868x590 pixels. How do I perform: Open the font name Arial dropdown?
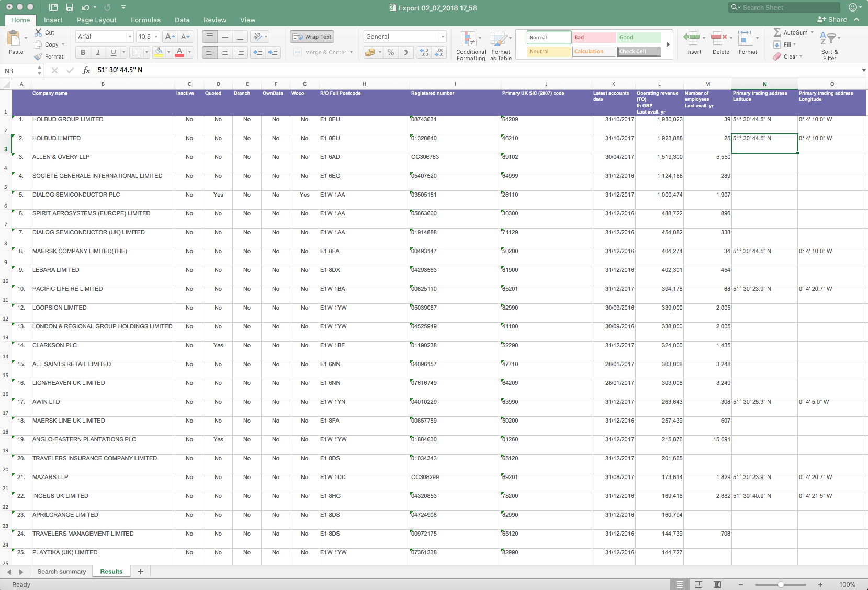(x=130, y=37)
